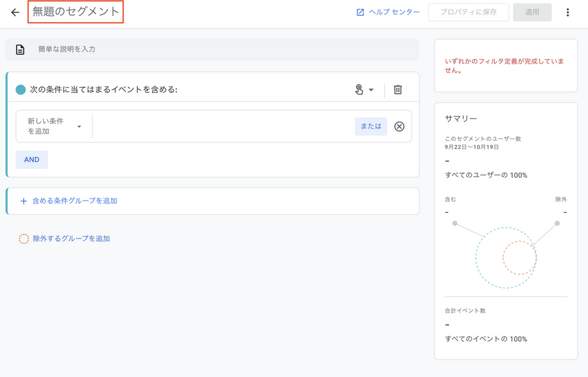The width and height of the screenshot is (588, 377).
Task: Click the back arrow to exit segment builder
Action: 15,12
